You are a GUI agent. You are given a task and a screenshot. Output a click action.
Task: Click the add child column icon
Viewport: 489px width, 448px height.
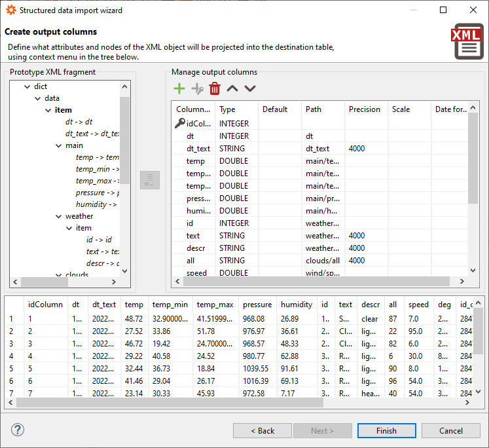197,89
